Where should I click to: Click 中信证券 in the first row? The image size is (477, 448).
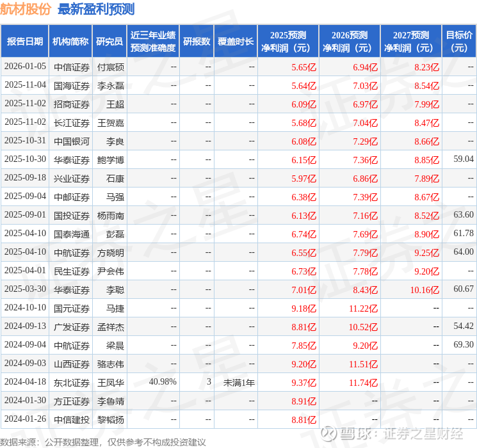pos(72,67)
